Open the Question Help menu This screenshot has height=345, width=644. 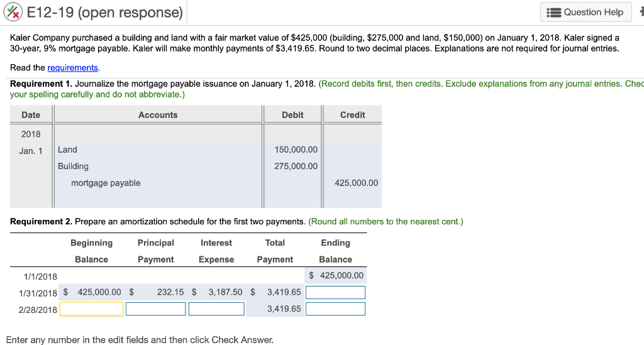tap(586, 13)
